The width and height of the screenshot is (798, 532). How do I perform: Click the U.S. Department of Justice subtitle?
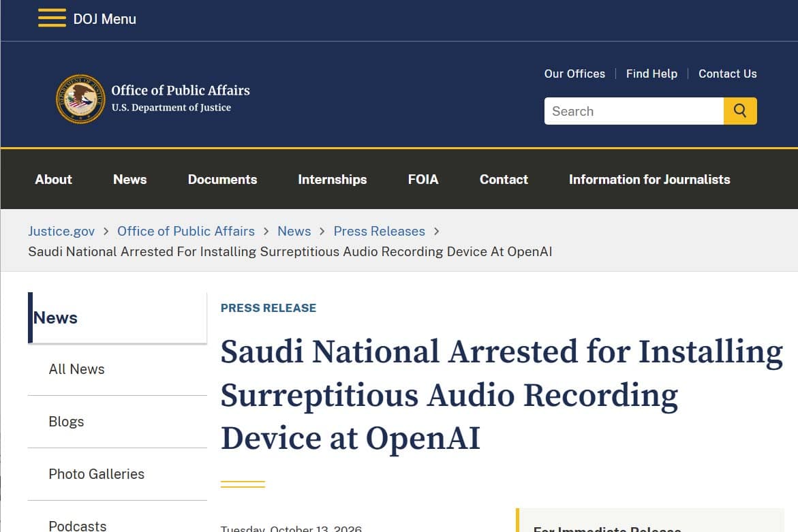(171, 108)
